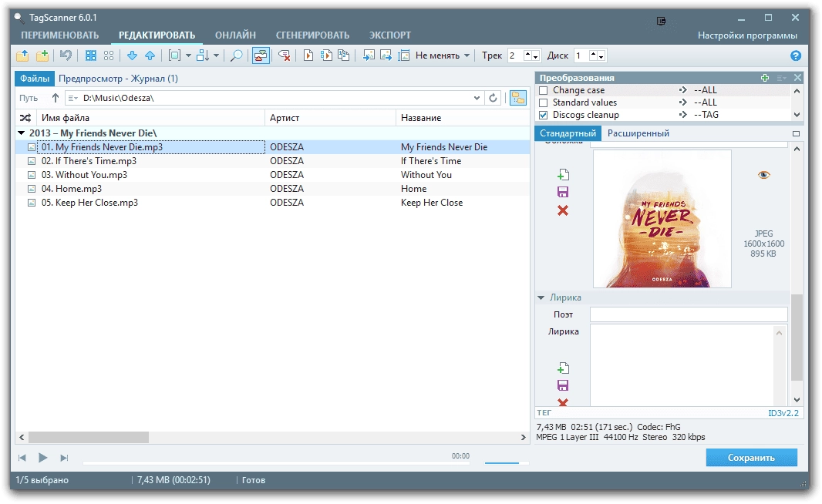Open dropdown arrow beside sort order icon
Image resolution: width=822 pixels, height=504 pixels.
pyautogui.click(x=216, y=55)
